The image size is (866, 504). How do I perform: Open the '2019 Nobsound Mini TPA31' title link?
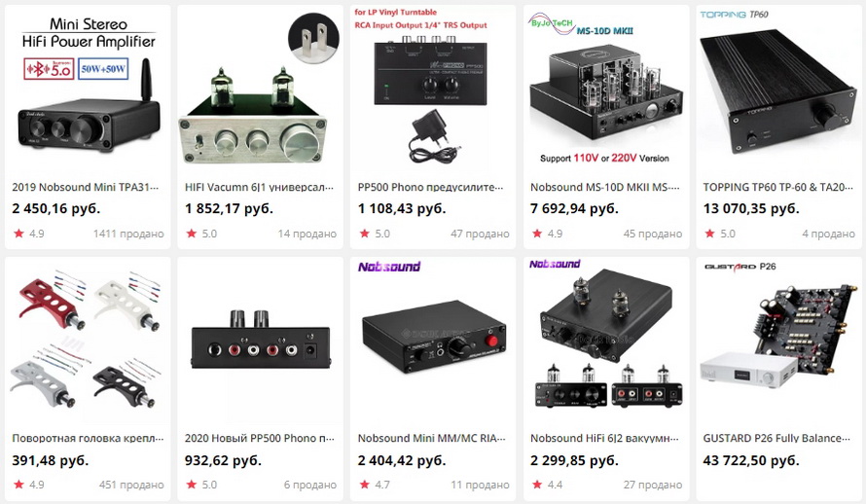pos(86,187)
